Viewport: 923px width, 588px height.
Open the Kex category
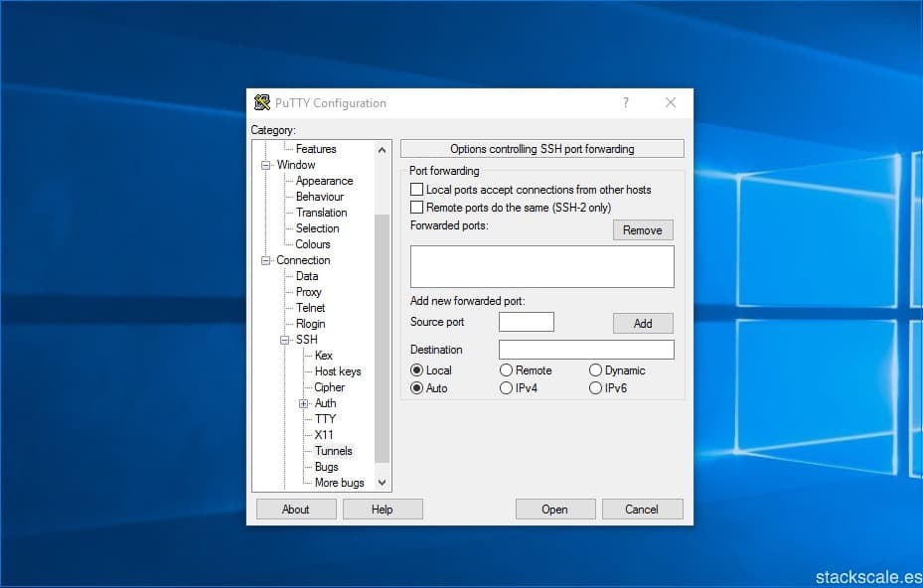pos(324,356)
